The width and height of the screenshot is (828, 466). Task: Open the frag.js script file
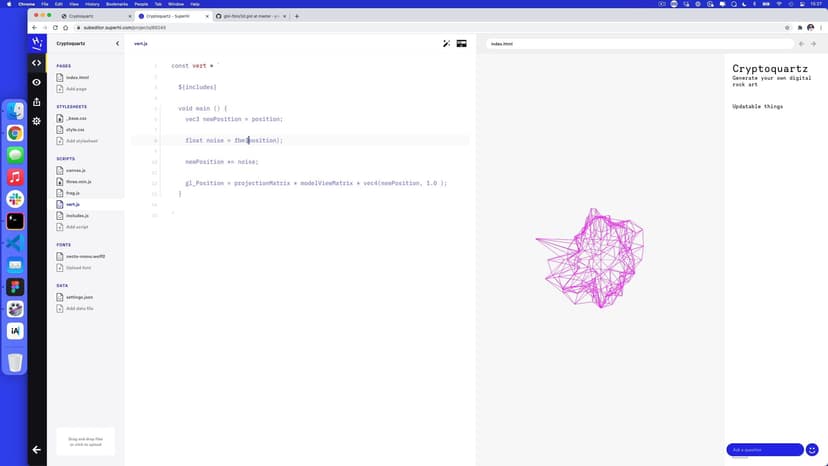(x=73, y=193)
